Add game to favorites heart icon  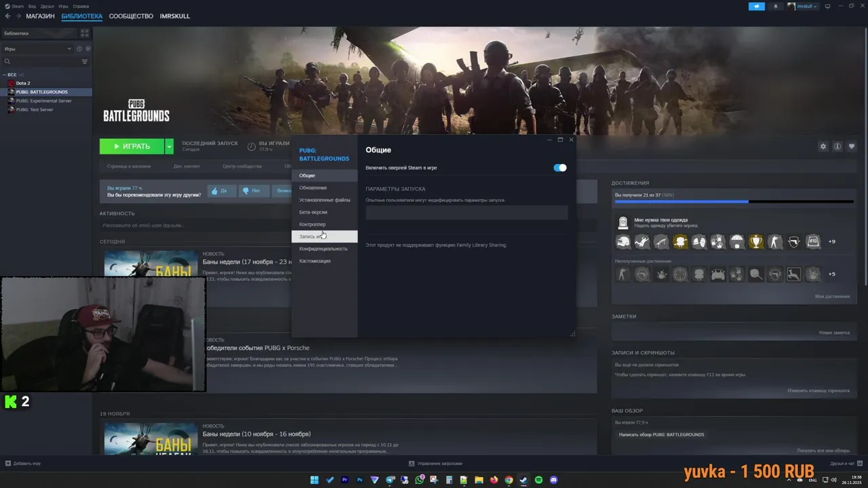(x=852, y=146)
